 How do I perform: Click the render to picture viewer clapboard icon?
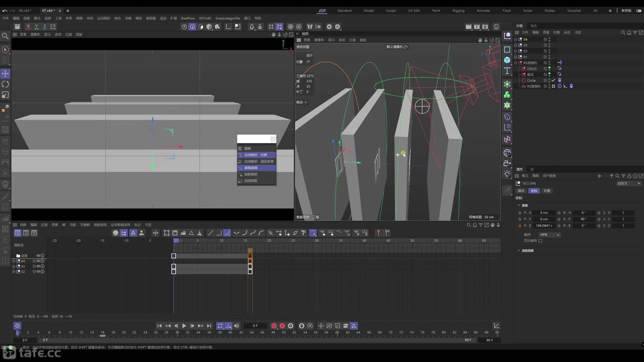tap(477, 27)
